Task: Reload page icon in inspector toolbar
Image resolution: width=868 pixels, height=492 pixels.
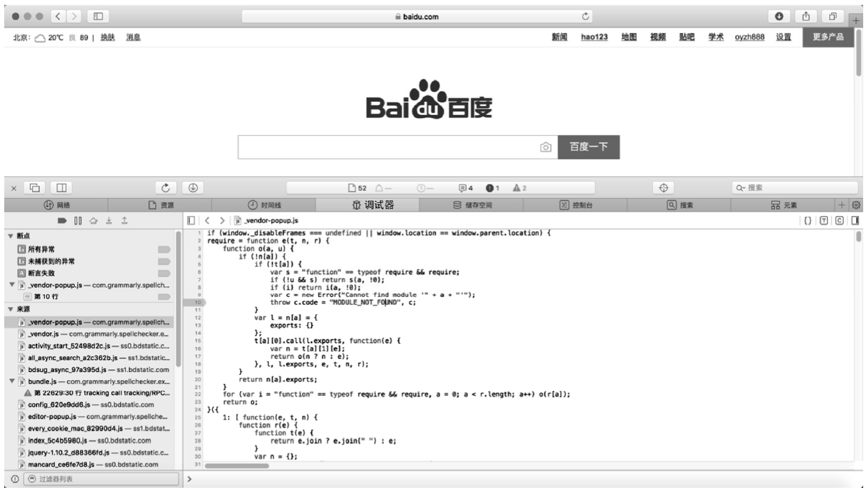Action: point(166,188)
